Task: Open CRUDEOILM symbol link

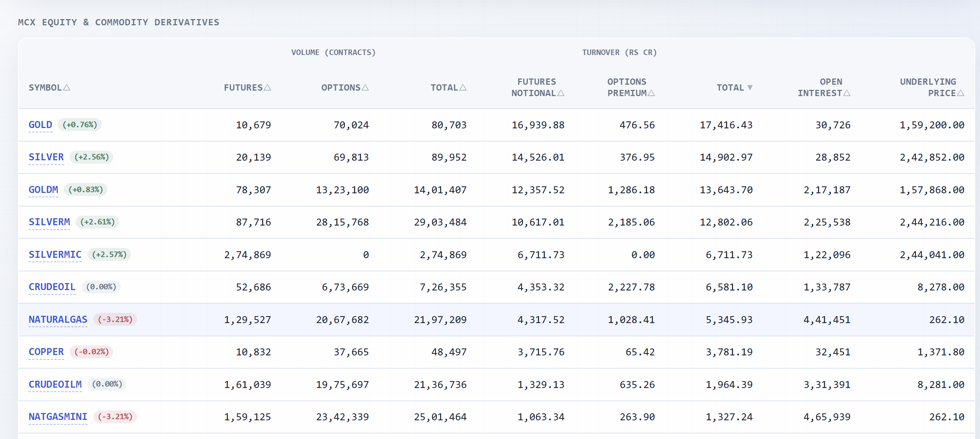Action: pyautogui.click(x=55, y=385)
